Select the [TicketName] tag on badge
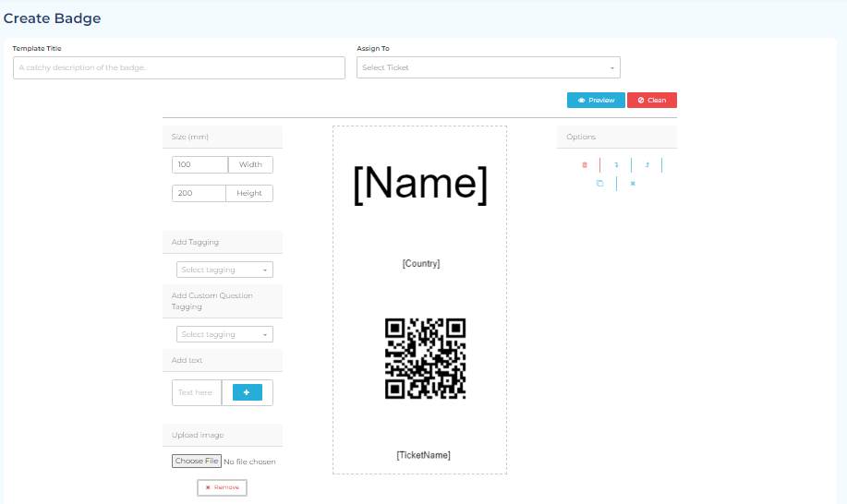Image resolution: width=847 pixels, height=504 pixels. coord(423,455)
